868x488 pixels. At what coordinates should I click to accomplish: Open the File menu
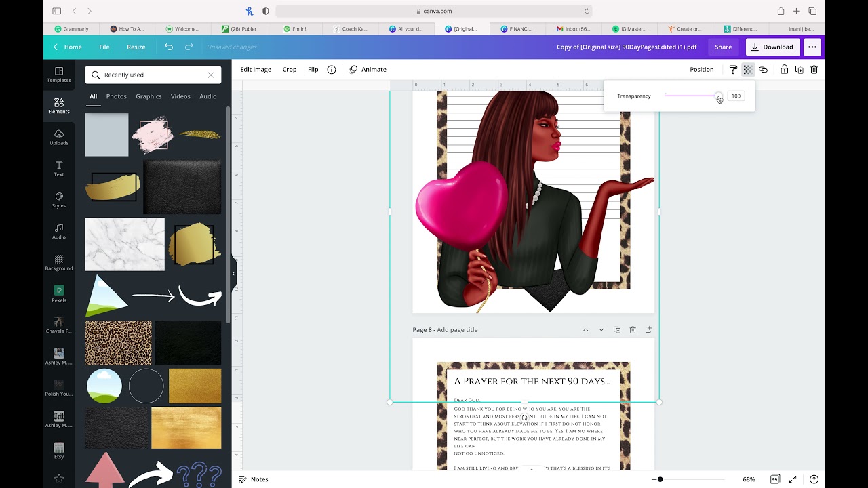(104, 47)
